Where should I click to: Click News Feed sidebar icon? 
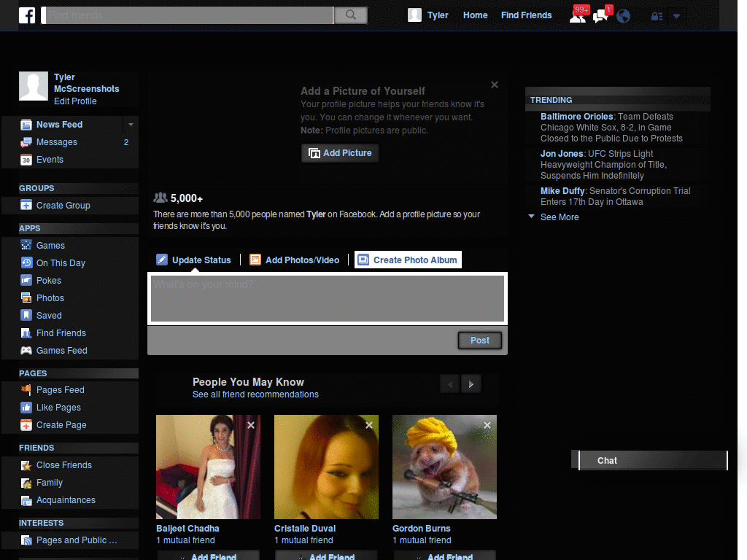26,125
